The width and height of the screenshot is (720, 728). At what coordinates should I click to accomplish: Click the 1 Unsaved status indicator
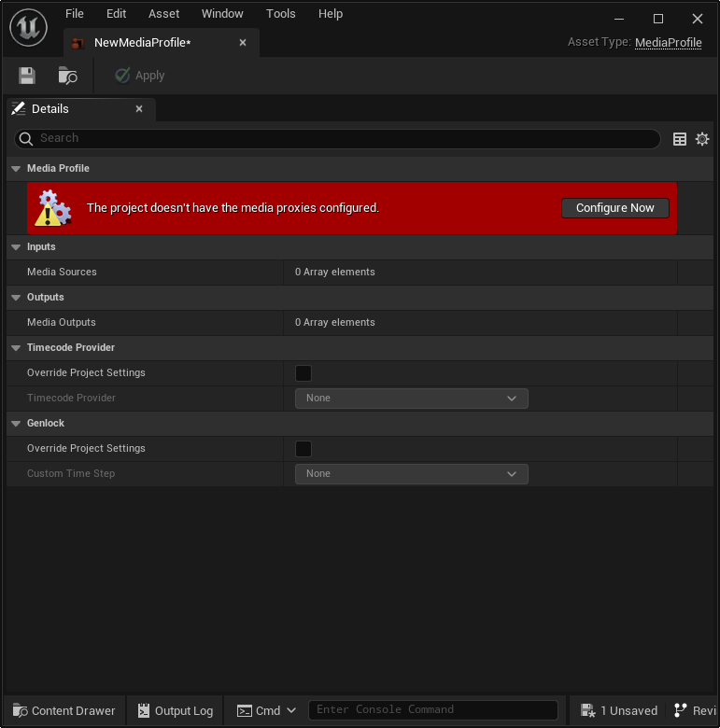tap(619, 710)
